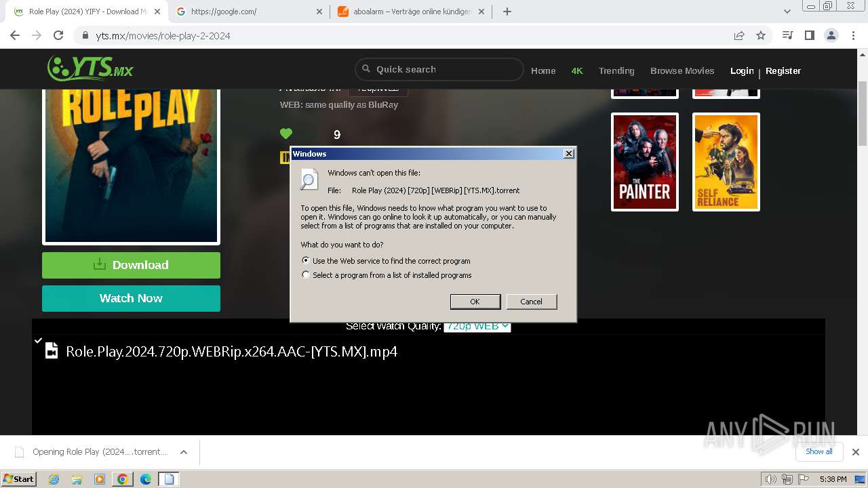Click the taskbar clock showing 5:38 PM
The height and width of the screenshot is (488, 868).
(833, 479)
